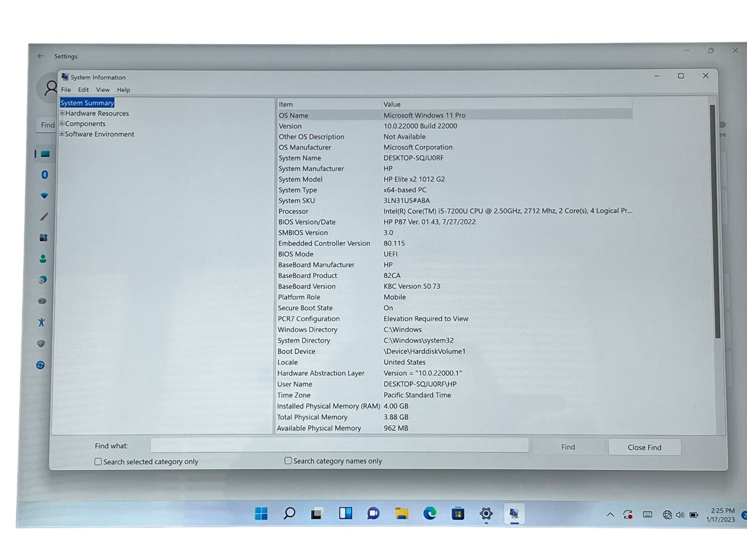Viewport: 747px width, 560px height.
Task: Open Apps category in Settings sidebar
Action: coord(43,238)
